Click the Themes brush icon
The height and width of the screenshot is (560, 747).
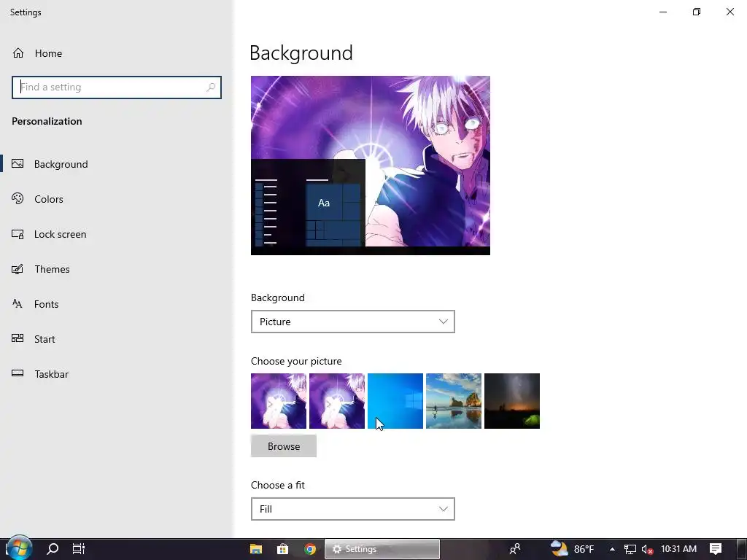[x=18, y=269]
